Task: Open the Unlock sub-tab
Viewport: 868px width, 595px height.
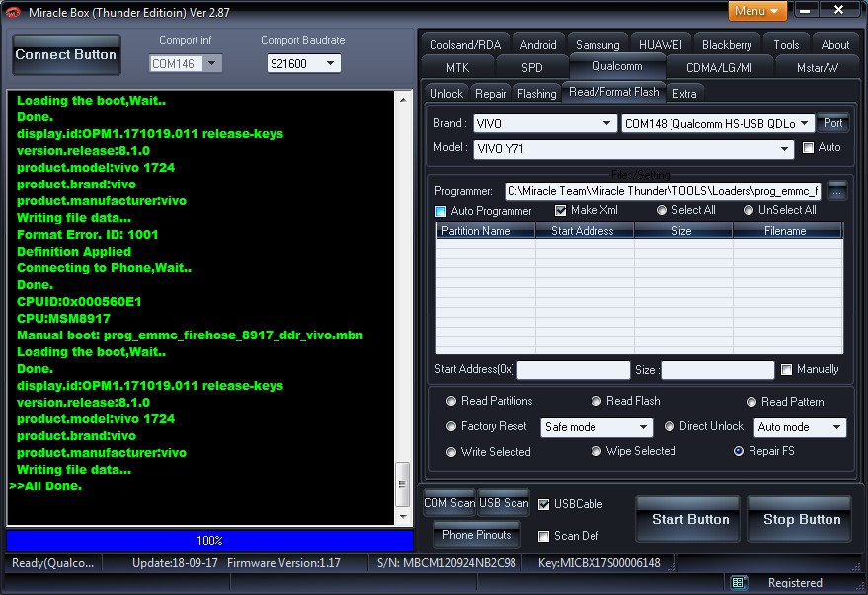Action: pos(446,94)
